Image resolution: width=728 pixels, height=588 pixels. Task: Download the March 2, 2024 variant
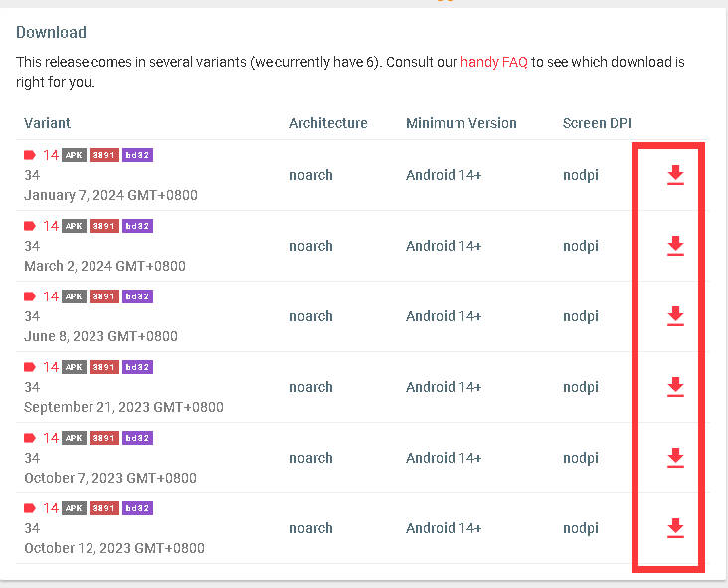(675, 246)
